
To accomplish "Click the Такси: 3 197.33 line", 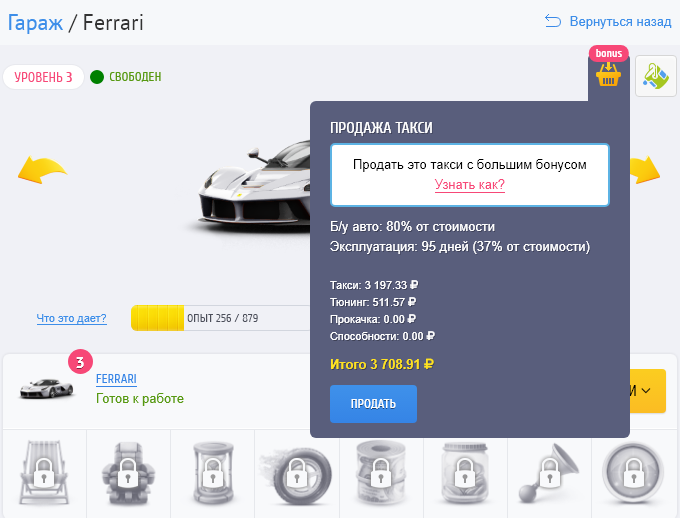I will point(374,285).
